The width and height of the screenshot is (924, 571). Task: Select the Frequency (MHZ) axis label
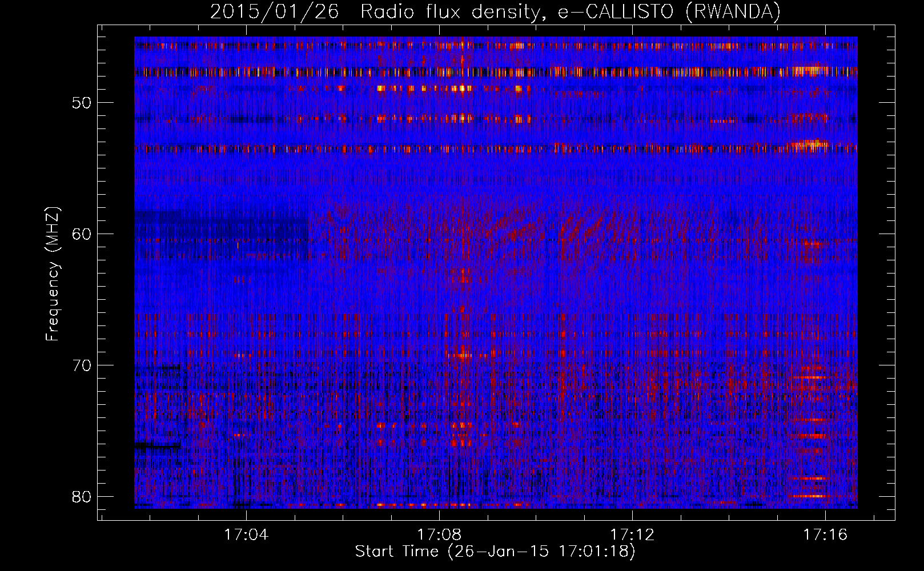53,274
